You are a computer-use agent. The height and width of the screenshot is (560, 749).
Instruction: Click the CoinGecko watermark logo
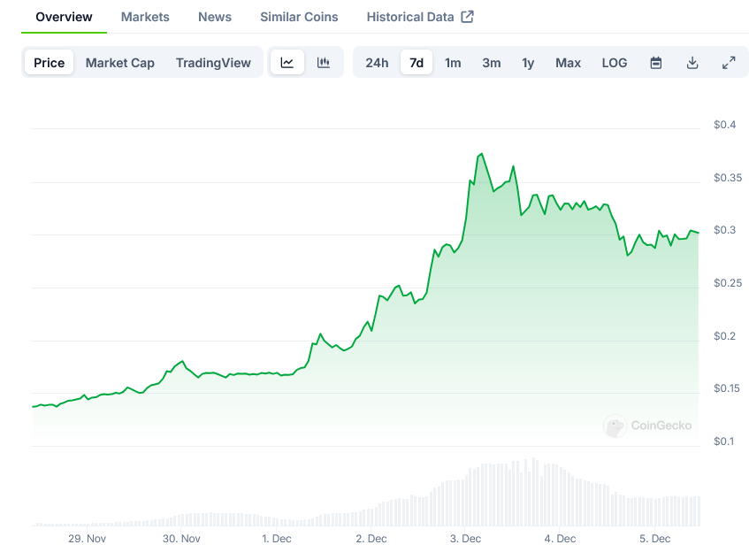click(x=615, y=426)
